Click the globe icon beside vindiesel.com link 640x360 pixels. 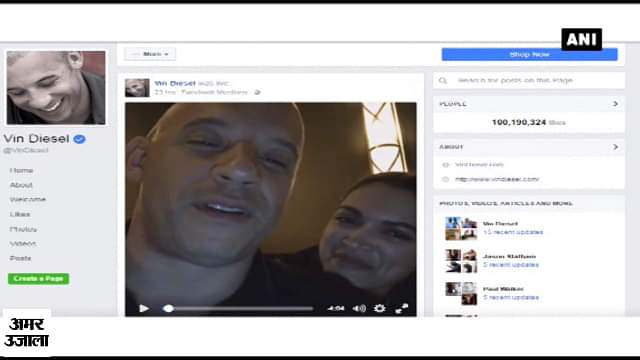pyautogui.click(x=445, y=179)
